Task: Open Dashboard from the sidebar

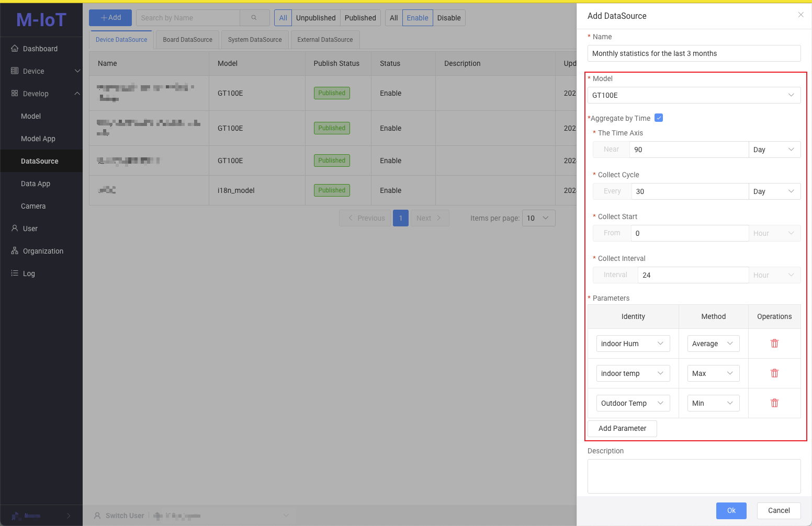Action: click(x=40, y=49)
